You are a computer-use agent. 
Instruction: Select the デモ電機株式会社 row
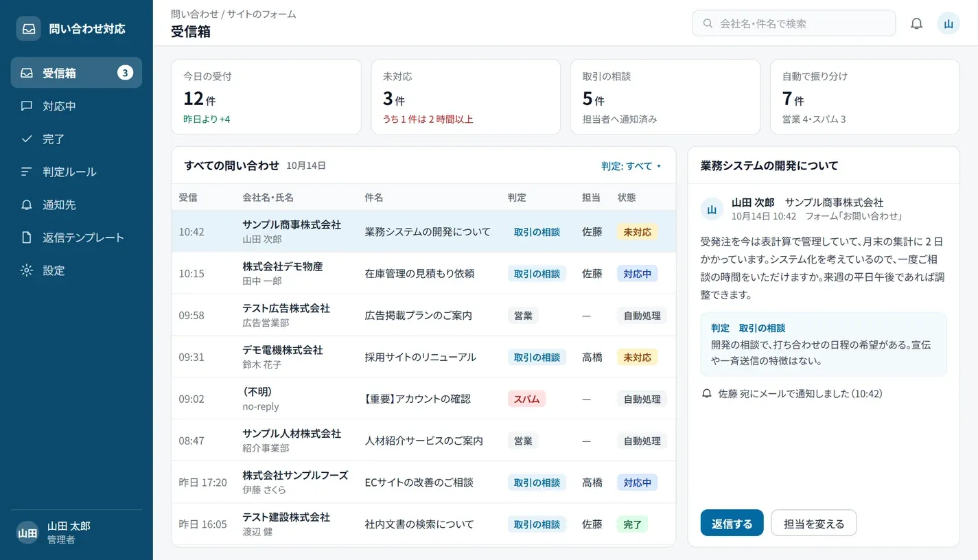(x=423, y=357)
